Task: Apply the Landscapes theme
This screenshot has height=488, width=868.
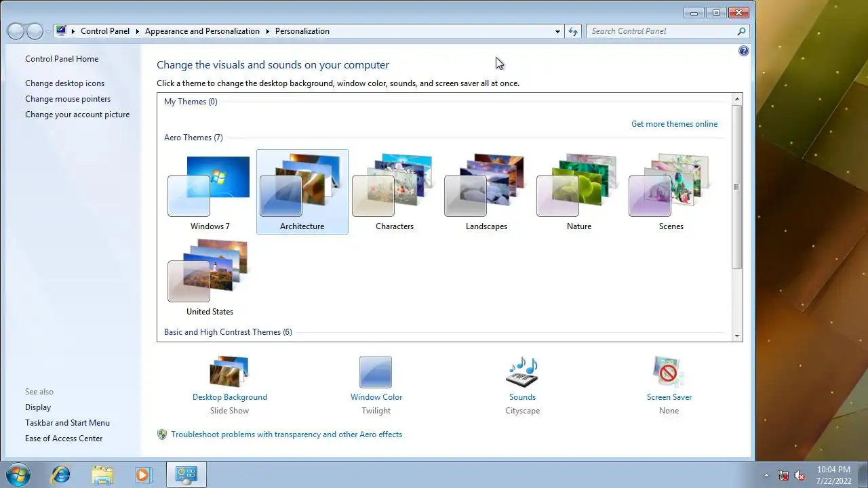Action: pyautogui.click(x=486, y=192)
